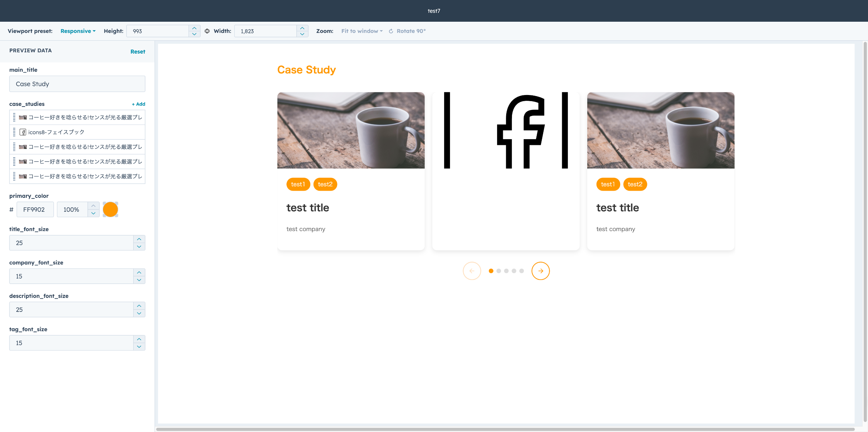Click the Rotate 90° icon button
Image resolution: width=868 pixels, height=432 pixels.
click(x=391, y=31)
